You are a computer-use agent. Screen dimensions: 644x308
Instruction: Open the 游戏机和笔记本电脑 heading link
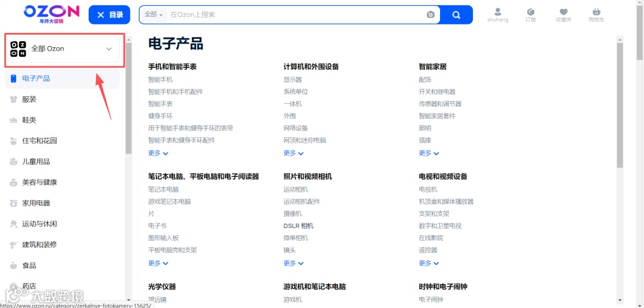click(x=314, y=287)
